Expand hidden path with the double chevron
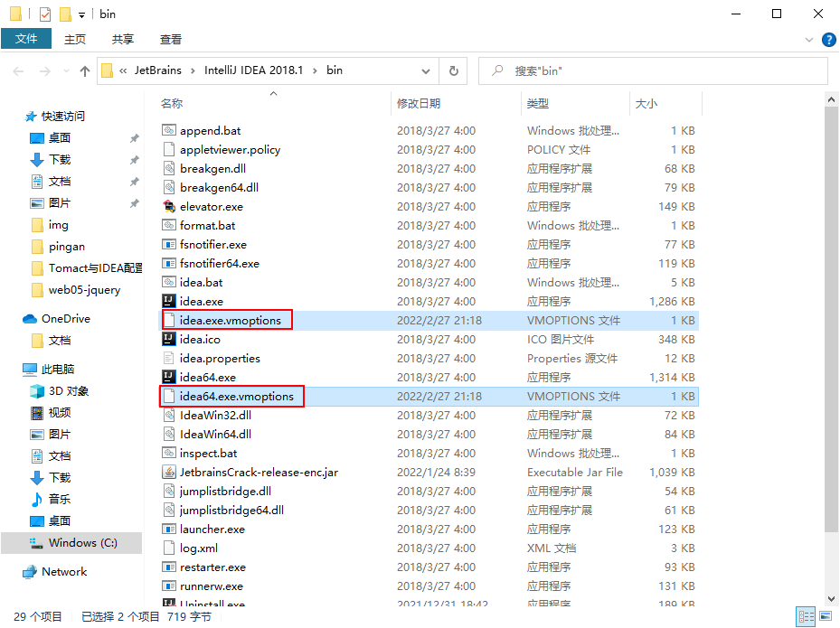The image size is (840, 628). (x=123, y=70)
